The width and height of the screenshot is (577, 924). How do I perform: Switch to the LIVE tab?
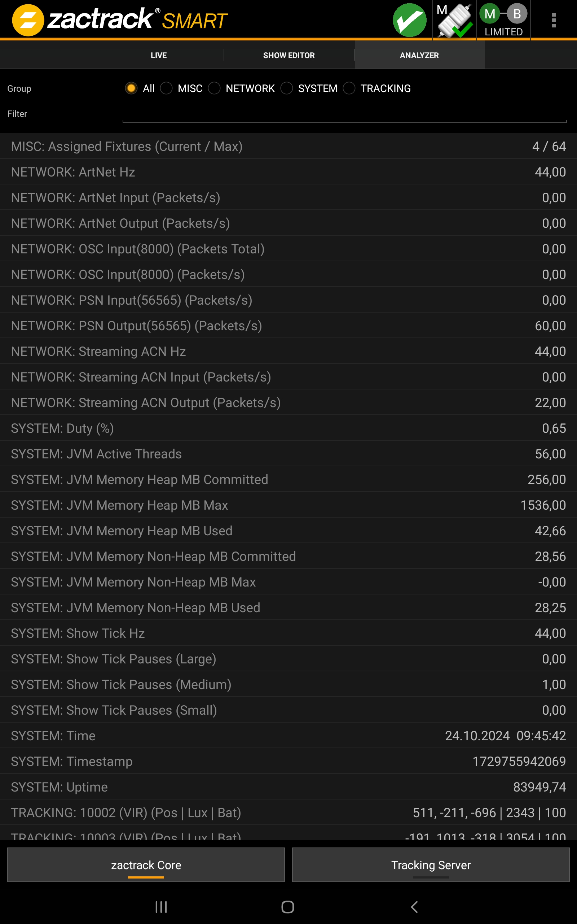coord(158,55)
